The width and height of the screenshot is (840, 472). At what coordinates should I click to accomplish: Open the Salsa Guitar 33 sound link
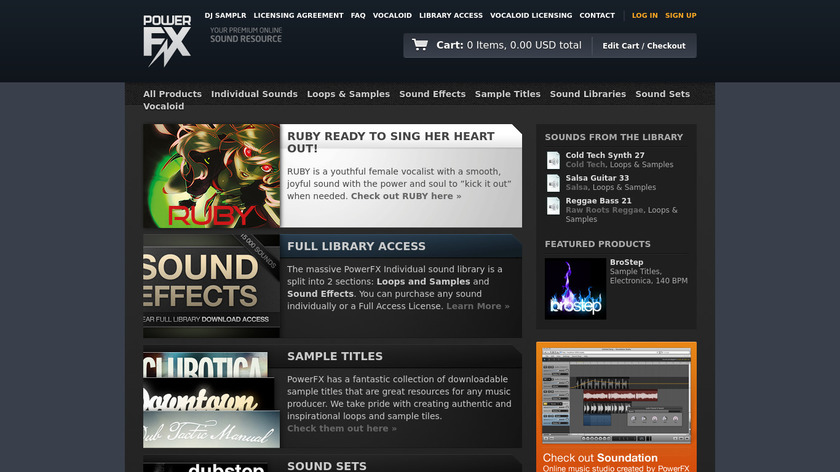pos(597,178)
